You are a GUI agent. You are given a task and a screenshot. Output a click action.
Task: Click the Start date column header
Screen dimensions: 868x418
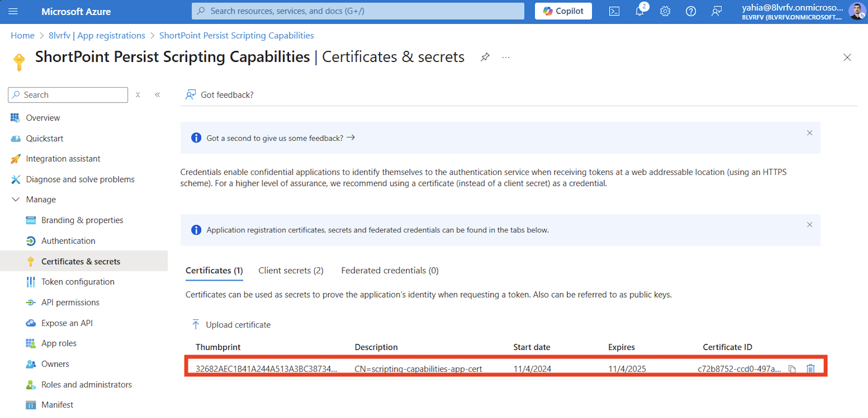coord(532,347)
